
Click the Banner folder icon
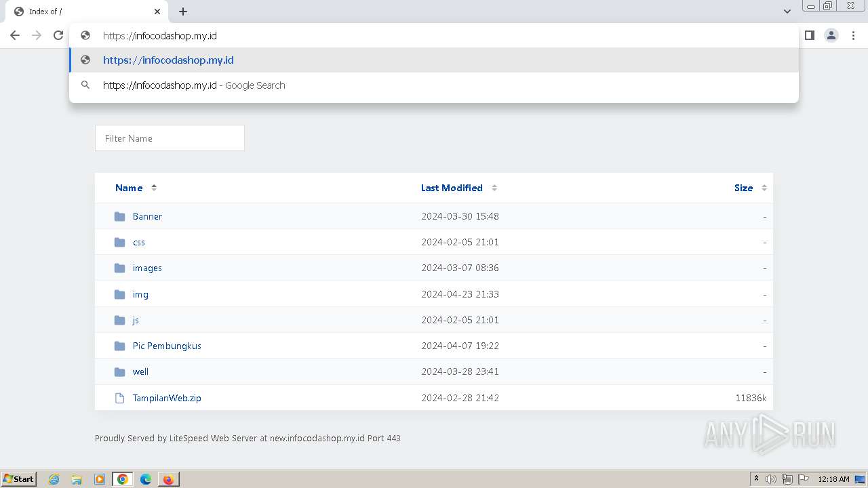click(x=120, y=216)
